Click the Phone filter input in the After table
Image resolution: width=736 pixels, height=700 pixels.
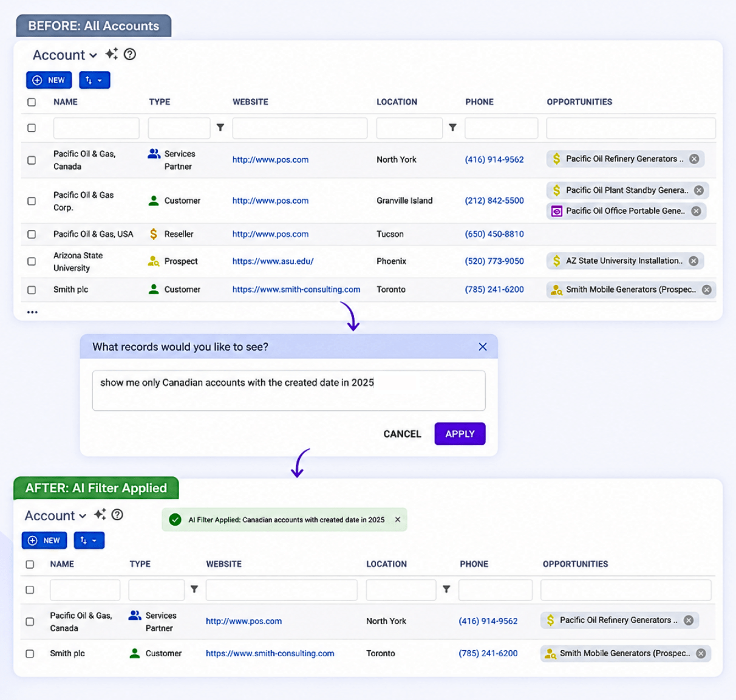point(496,590)
